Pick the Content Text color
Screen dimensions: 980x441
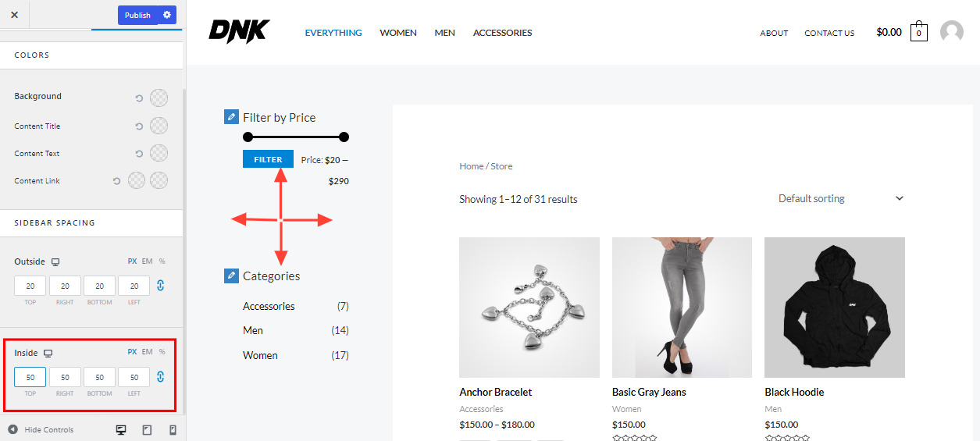coord(159,153)
